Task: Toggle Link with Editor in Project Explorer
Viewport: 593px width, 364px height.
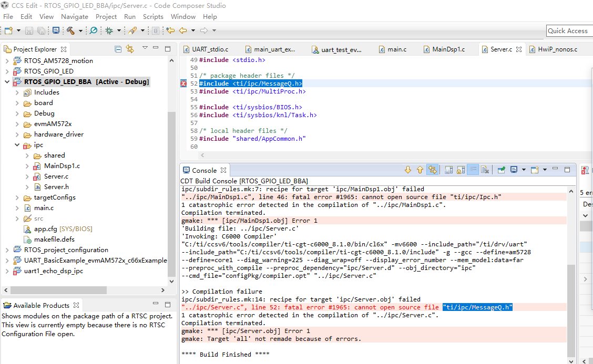Action: click(x=130, y=49)
